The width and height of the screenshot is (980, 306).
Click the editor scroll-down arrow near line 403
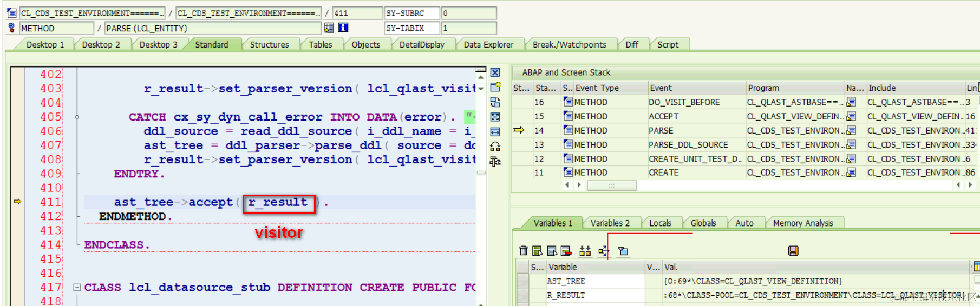pyautogui.click(x=481, y=89)
